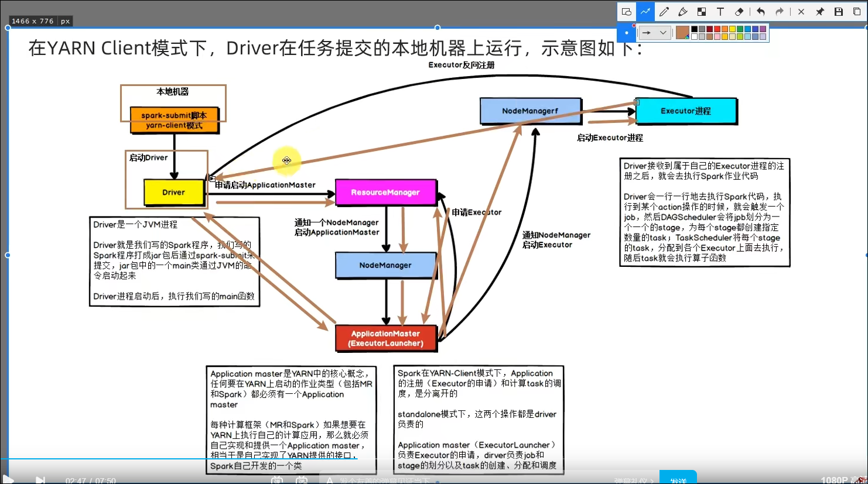Undo the last annotation
The image size is (868, 484).
pos(761,12)
